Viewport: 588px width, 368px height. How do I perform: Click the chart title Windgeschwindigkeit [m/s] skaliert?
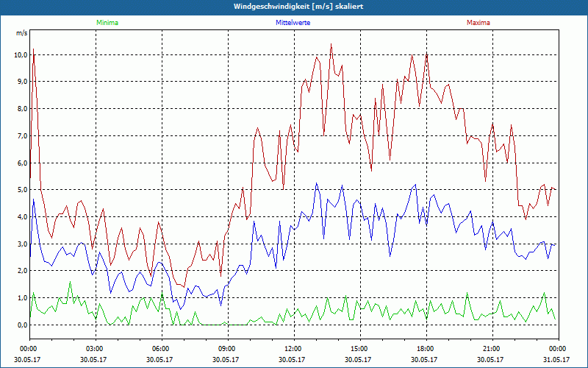click(x=298, y=7)
